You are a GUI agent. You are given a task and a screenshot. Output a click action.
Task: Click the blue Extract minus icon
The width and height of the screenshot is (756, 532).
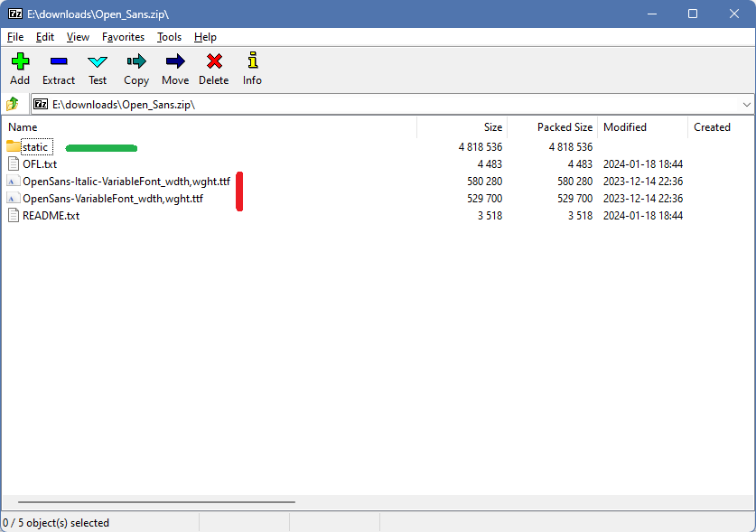click(59, 61)
